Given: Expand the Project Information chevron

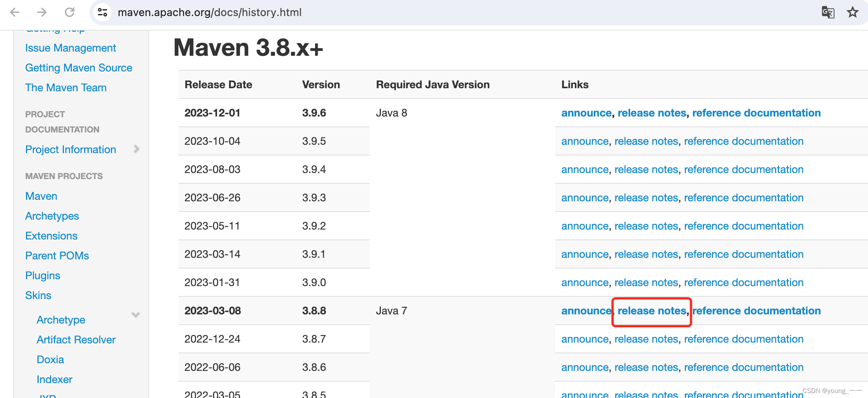Looking at the screenshot, I should [x=137, y=149].
